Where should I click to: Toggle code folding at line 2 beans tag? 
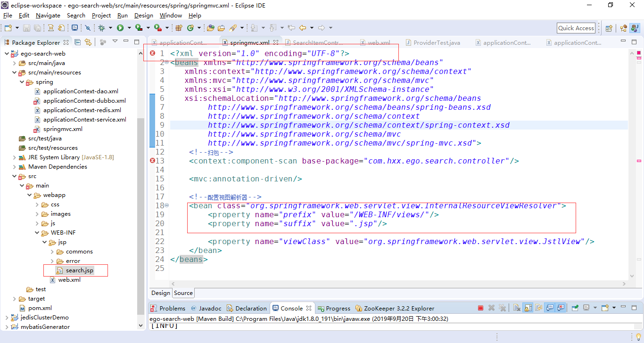(167, 62)
